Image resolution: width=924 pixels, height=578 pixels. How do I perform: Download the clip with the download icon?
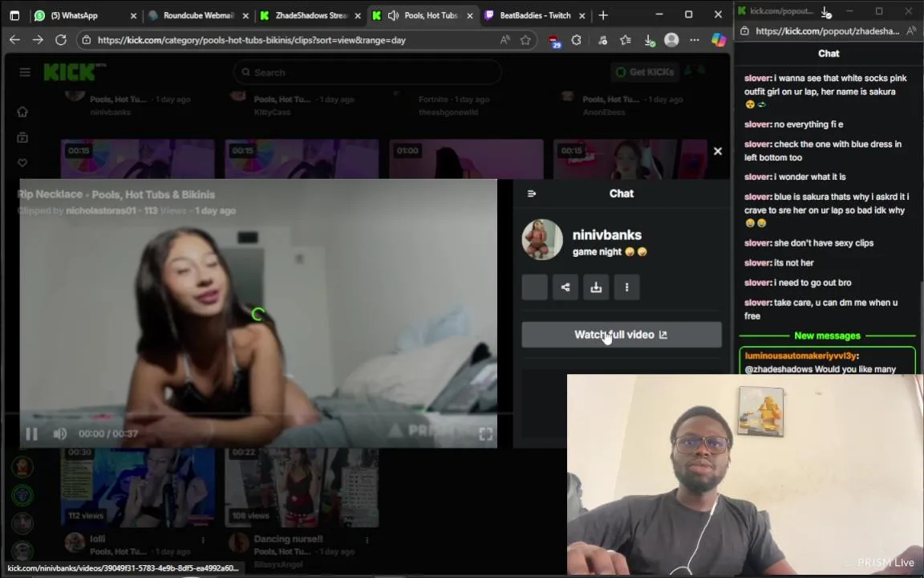point(596,287)
